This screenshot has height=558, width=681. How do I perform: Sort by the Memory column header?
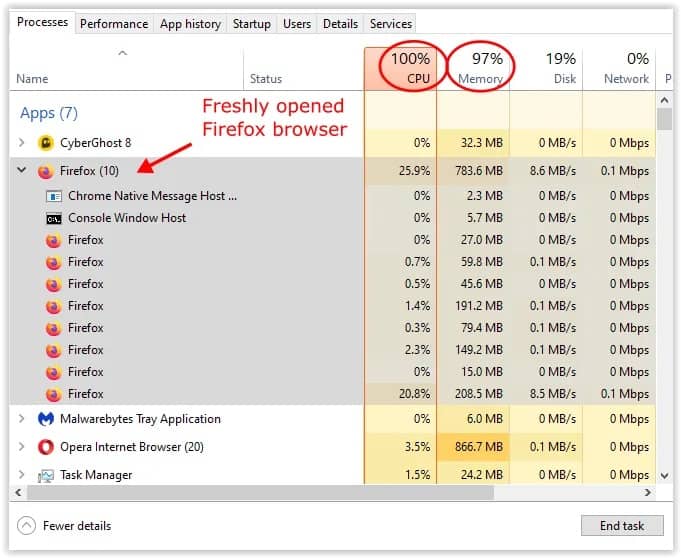click(473, 69)
